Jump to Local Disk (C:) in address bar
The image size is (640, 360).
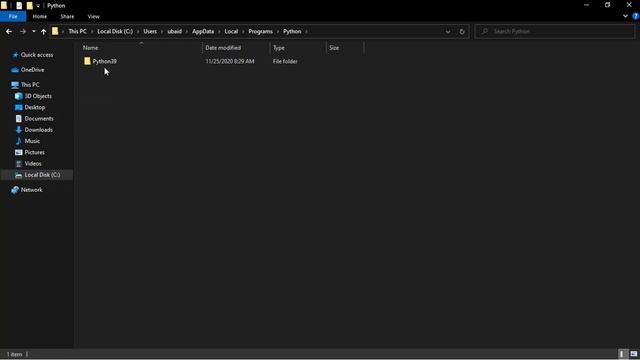115,31
